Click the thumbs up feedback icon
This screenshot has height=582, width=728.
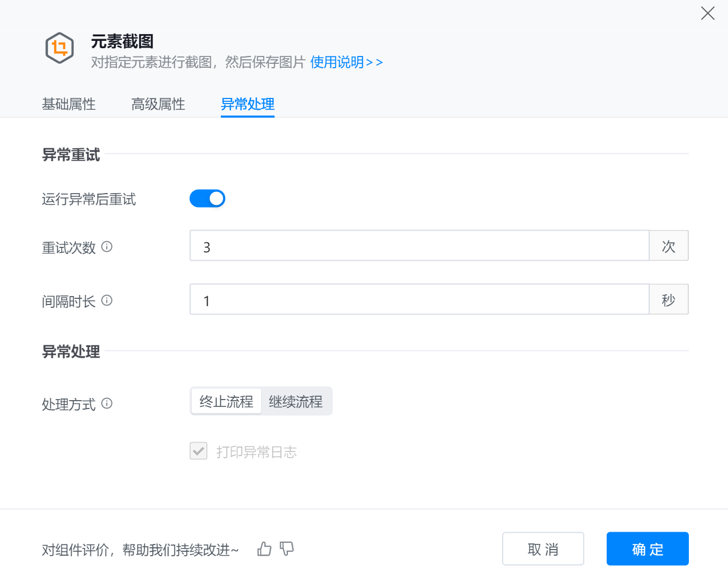(x=264, y=549)
